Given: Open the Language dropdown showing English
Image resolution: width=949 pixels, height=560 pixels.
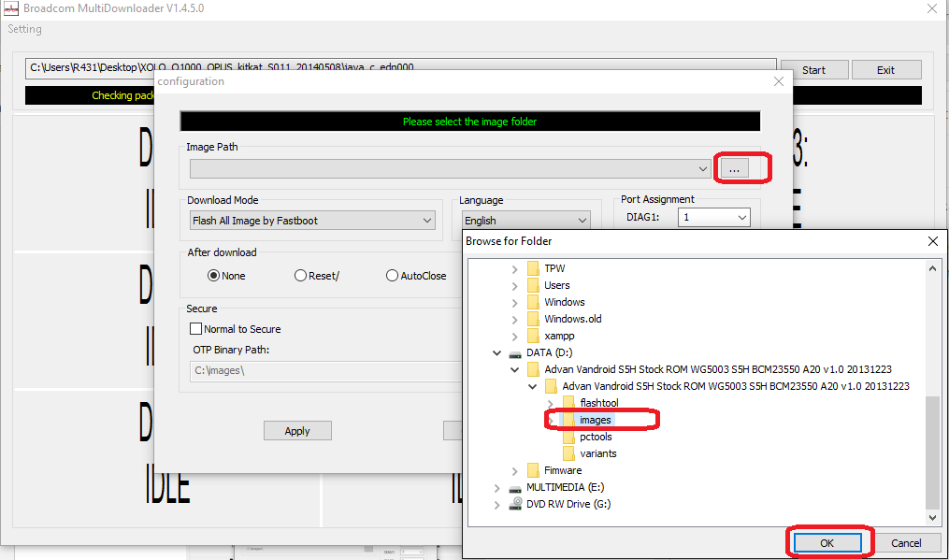Looking at the screenshot, I should click(525, 221).
